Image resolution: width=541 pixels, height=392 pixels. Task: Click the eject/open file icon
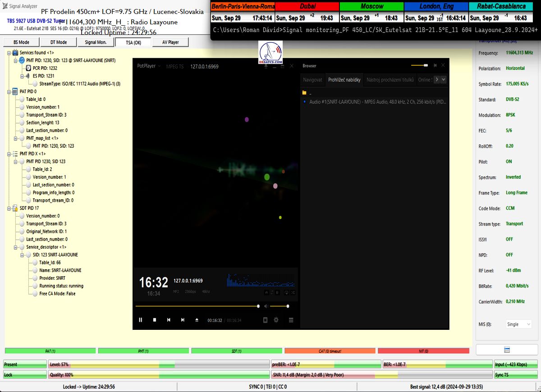(197, 320)
